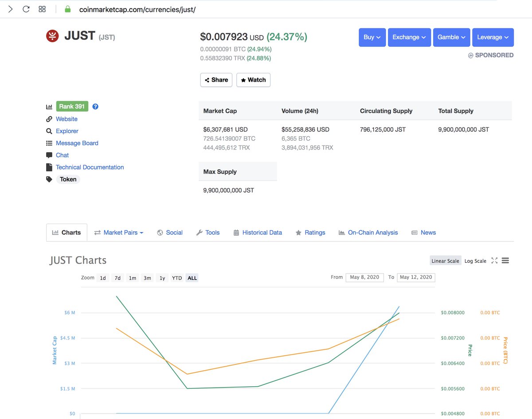
Task: Click the 796,125,000 JST circulating supply value
Action: [x=383, y=130]
